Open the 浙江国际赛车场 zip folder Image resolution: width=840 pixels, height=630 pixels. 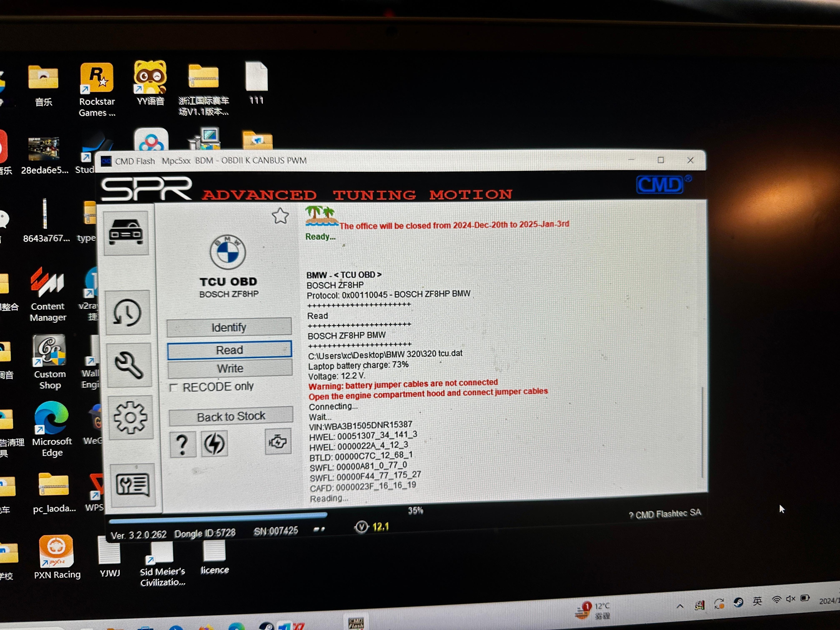click(204, 90)
